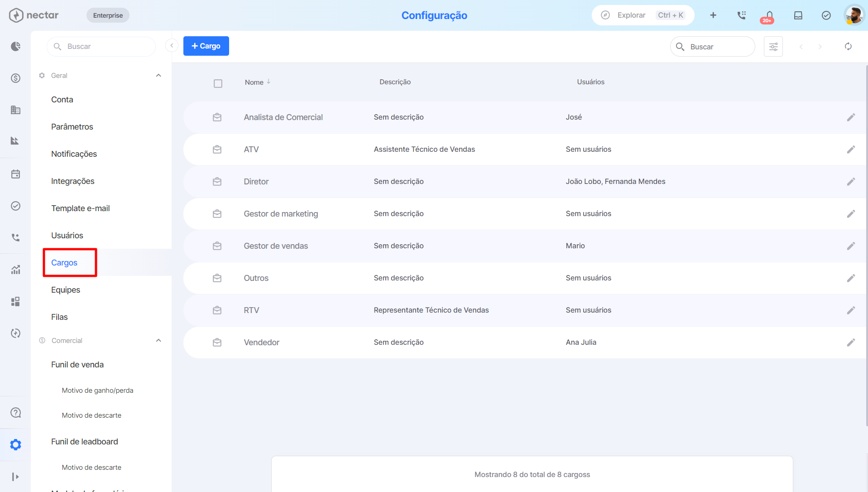Open Usuários settings
Screen dimensions: 868x492
tap(67, 236)
